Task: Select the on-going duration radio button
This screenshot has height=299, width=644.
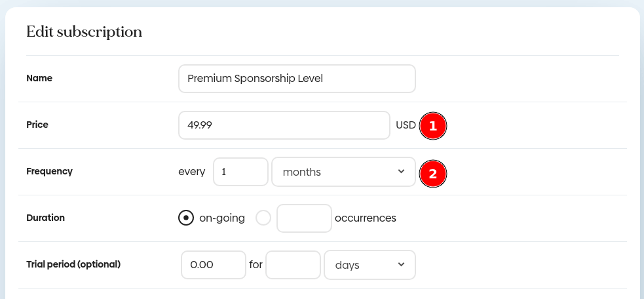Action: (x=186, y=218)
